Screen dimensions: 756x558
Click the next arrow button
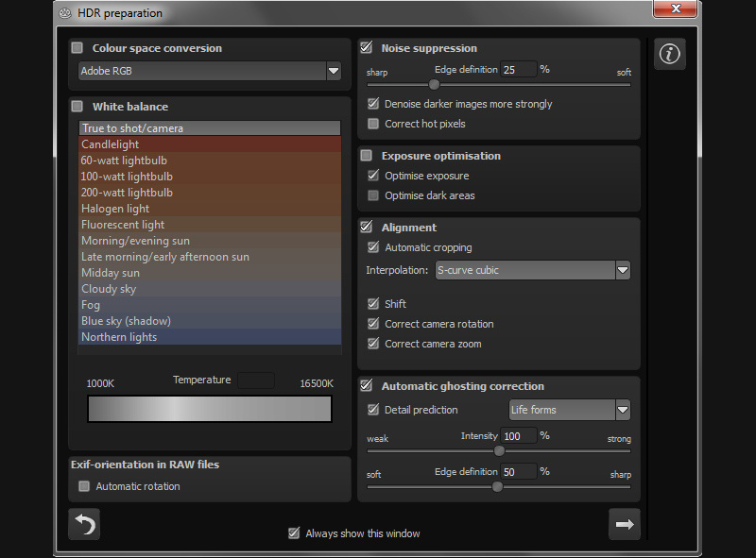click(x=625, y=524)
